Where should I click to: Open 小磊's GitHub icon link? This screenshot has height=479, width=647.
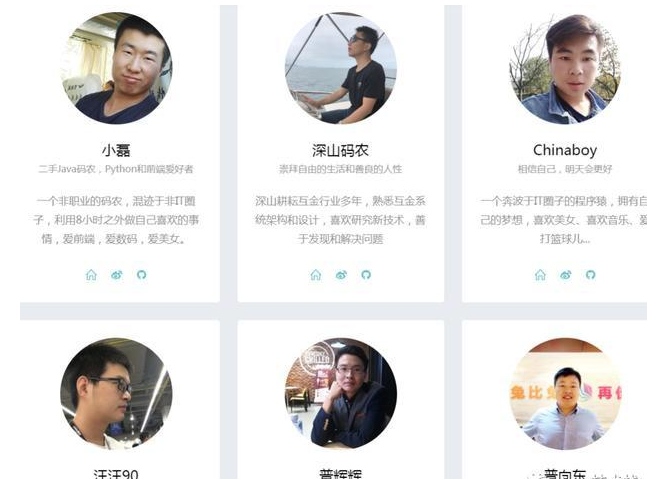coord(142,275)
